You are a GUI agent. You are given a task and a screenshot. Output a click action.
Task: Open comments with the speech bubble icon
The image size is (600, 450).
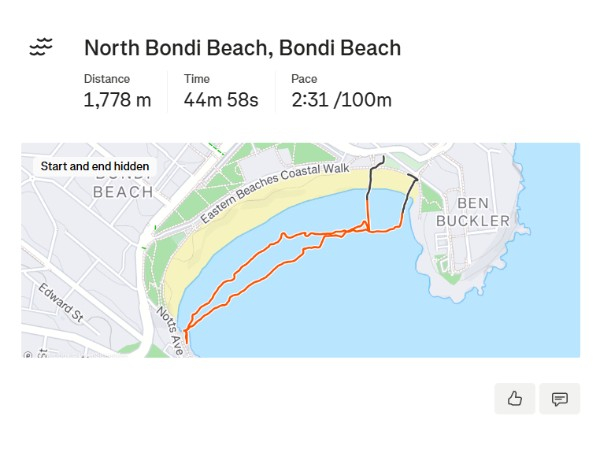point(560,398)
